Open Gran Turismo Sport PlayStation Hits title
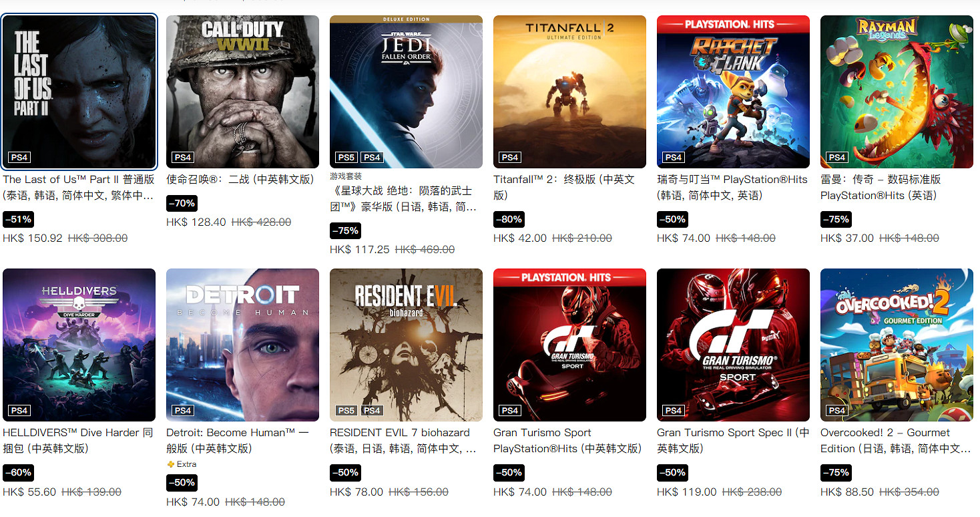Image resolution: width=980 pixels, height=517 pixels. [x=567, y=440]
